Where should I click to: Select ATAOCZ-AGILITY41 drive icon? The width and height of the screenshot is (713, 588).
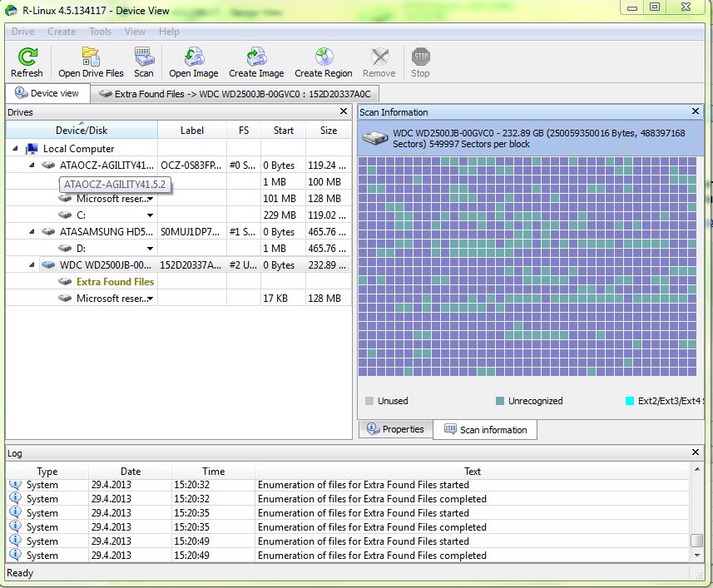coord(48,165)
